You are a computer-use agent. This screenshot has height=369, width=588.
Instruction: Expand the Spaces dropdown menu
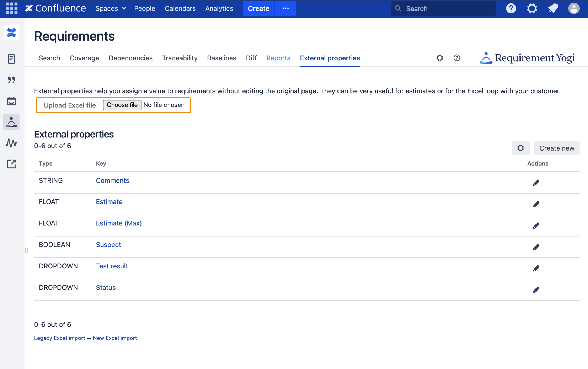coord(111,8)
